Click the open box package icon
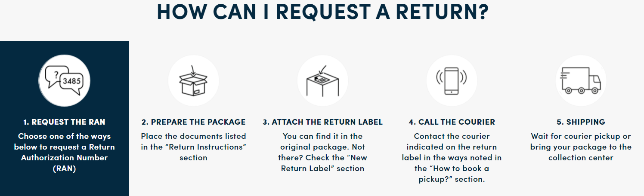Viewport: 644px width, 196px height. click(x=194, y=80)
